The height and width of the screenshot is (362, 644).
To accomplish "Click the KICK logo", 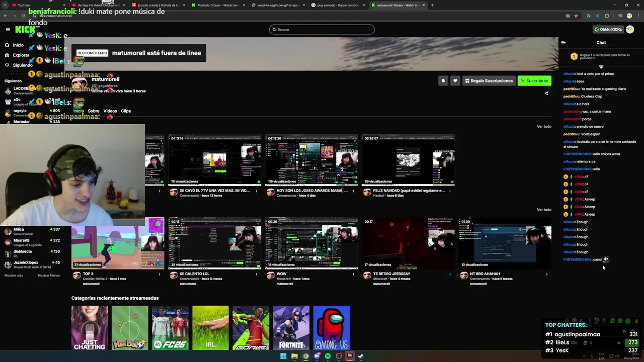I will pyautogui.click(x=25, y=30).
